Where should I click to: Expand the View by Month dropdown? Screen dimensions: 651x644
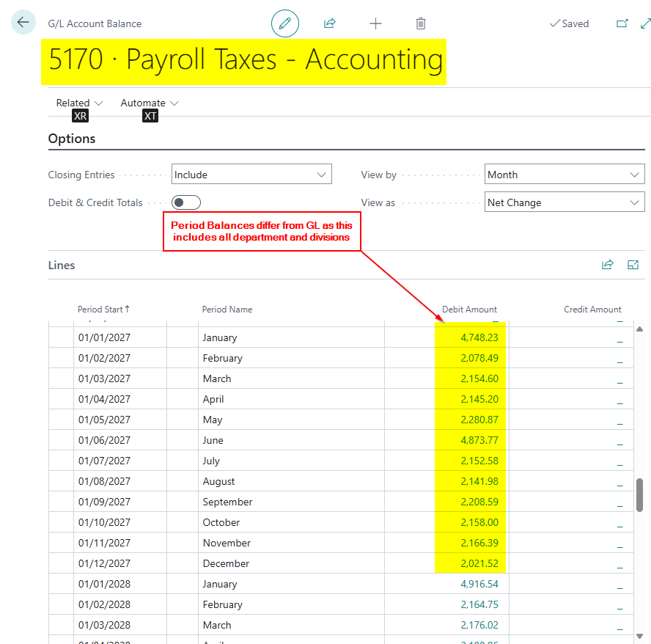click(564, 175)
